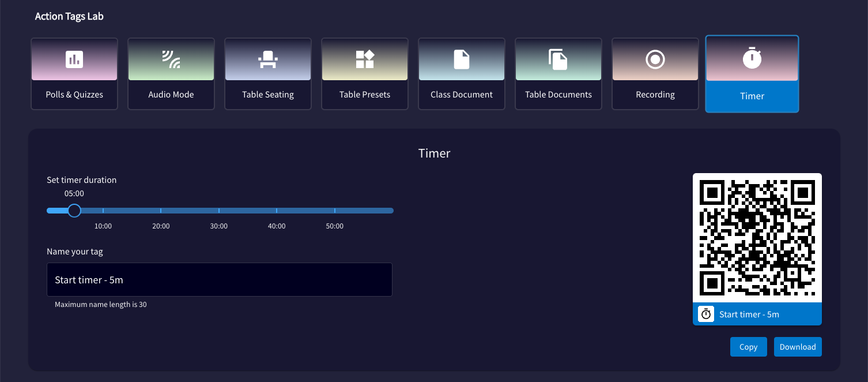Click the timer duration slider handle

click(74, 211)
